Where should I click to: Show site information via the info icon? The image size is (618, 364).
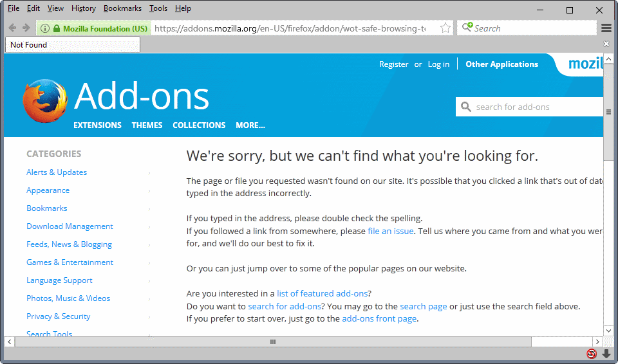point(45,28)
